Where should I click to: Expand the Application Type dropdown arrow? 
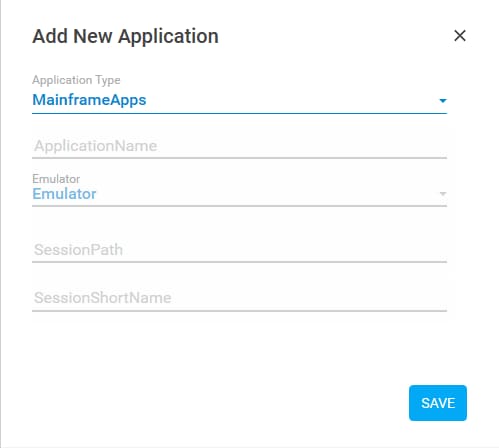click(443, 100)
